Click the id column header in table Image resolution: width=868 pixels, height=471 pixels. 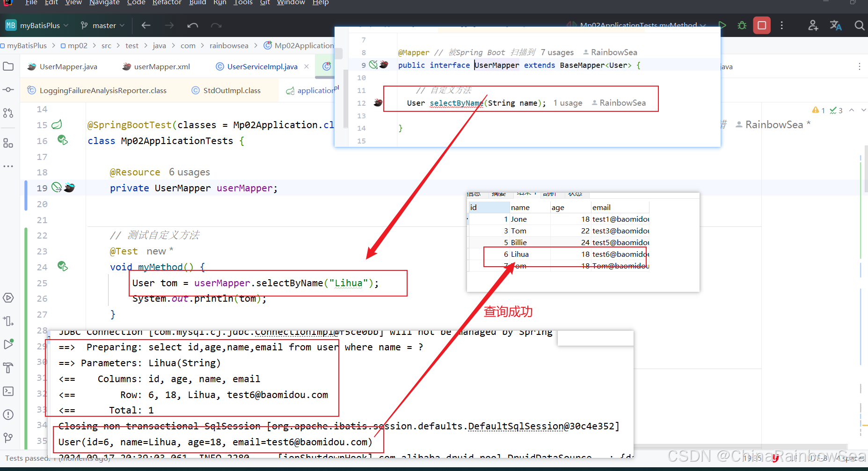click(x=489, y=207)
